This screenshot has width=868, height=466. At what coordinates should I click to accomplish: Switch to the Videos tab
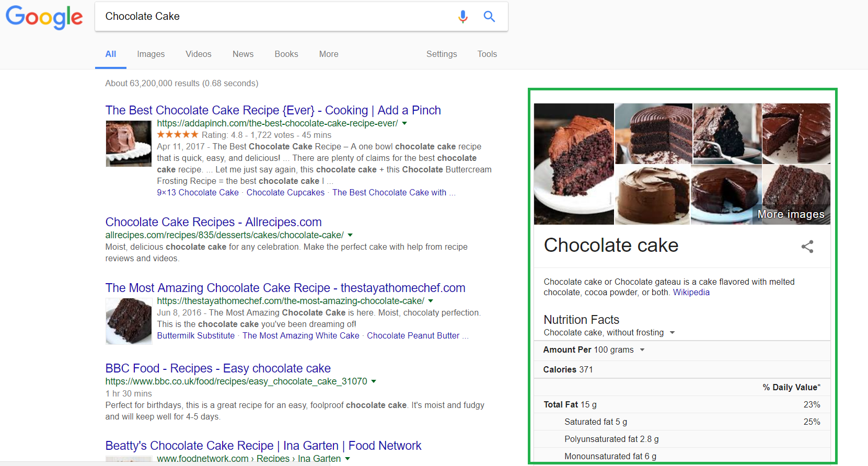click(199, 54)
